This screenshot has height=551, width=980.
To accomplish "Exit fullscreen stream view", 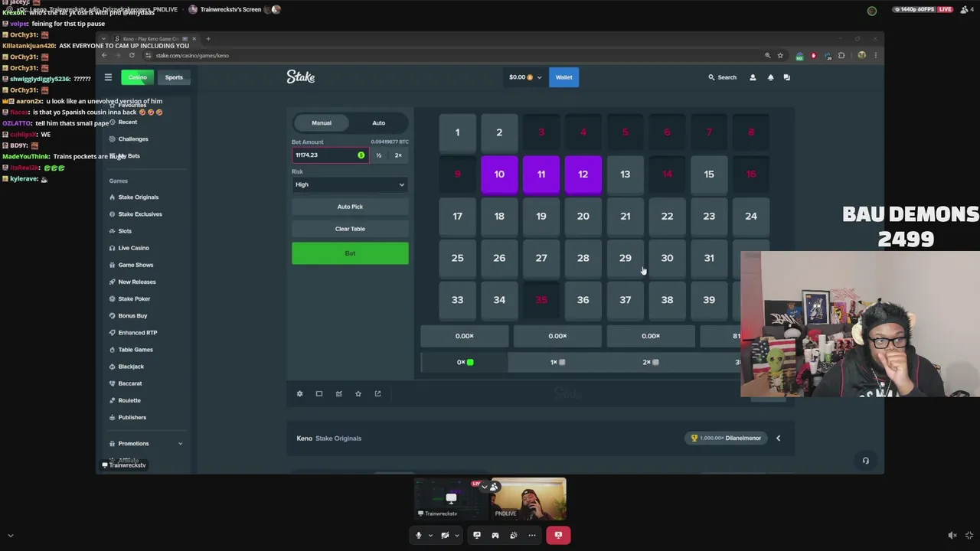I will pyautogui.click(x=969, y=536).
